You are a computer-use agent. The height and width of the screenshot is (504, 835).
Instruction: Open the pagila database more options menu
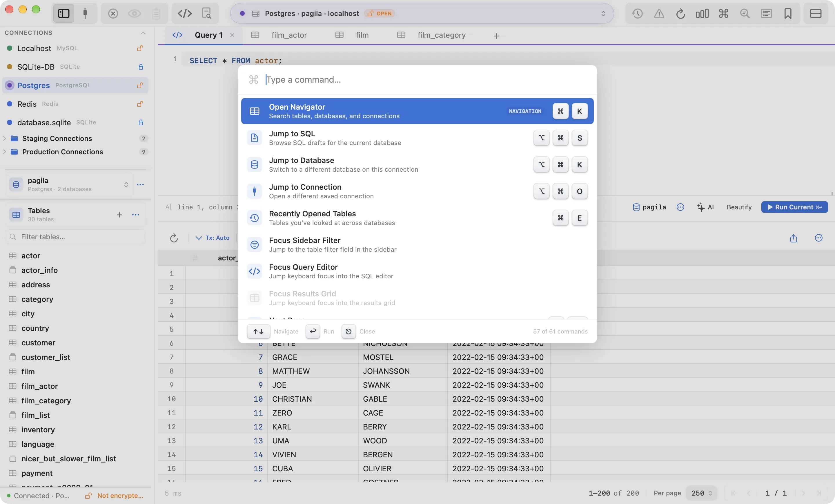tap(140, 184)
